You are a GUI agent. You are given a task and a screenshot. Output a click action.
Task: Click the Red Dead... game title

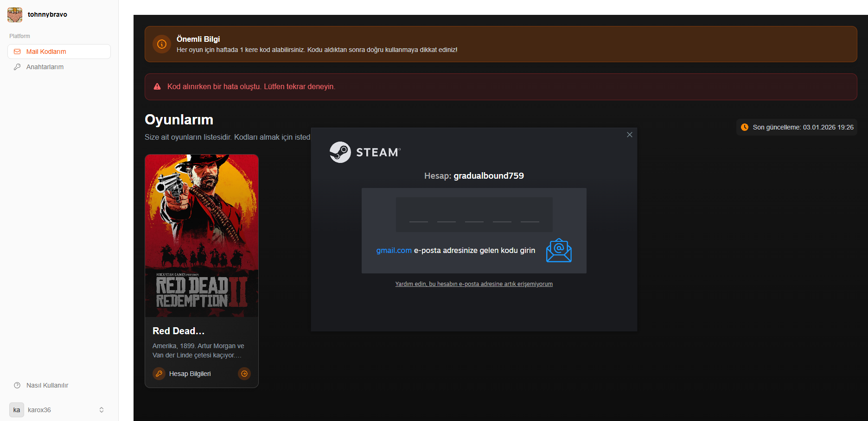179,331
